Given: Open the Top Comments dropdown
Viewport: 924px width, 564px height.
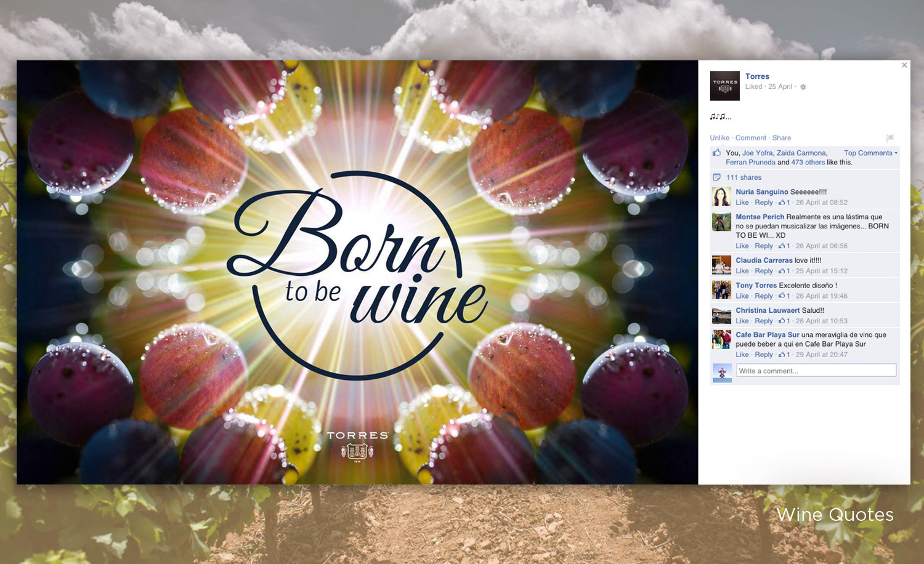Looking at the screenshot, I should (870, 153).
